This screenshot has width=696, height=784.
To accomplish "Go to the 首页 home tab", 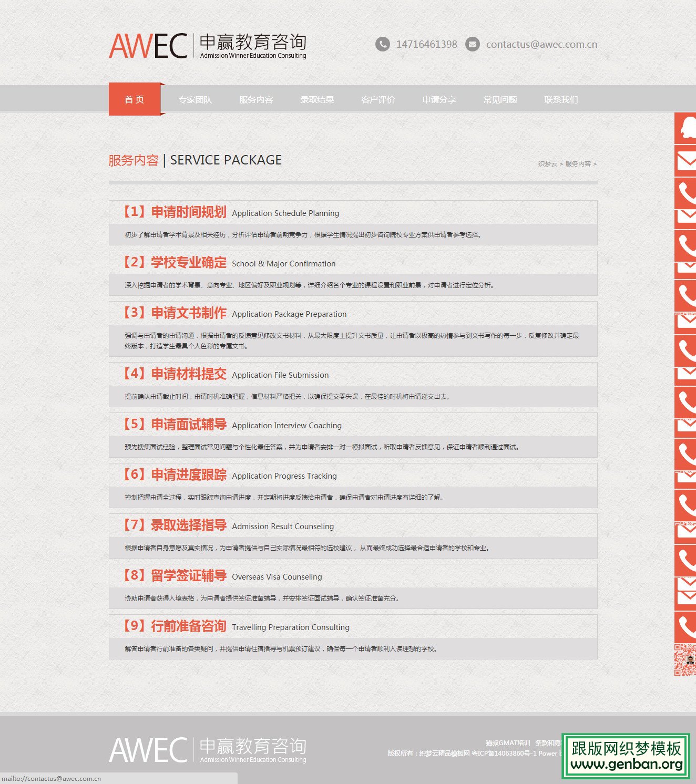I will 135,99.
